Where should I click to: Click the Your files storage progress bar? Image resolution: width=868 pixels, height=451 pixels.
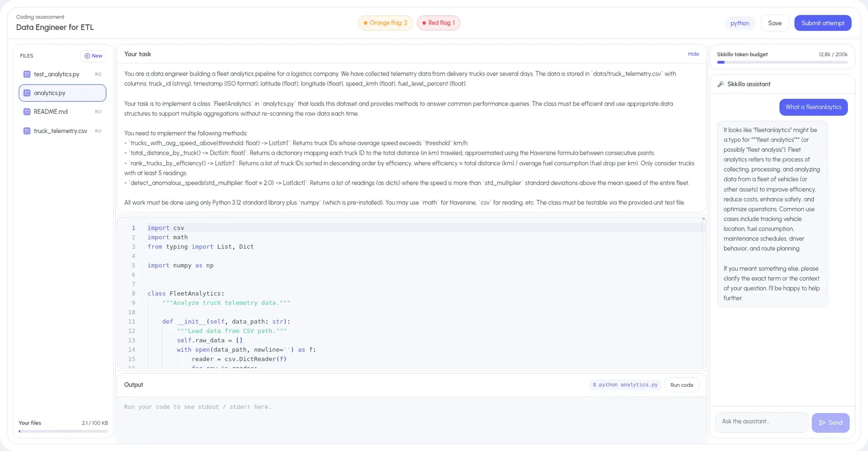pos(63,431)
